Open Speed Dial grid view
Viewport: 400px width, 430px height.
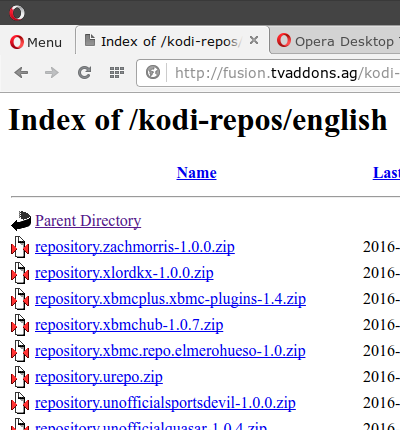click(117, 72)
